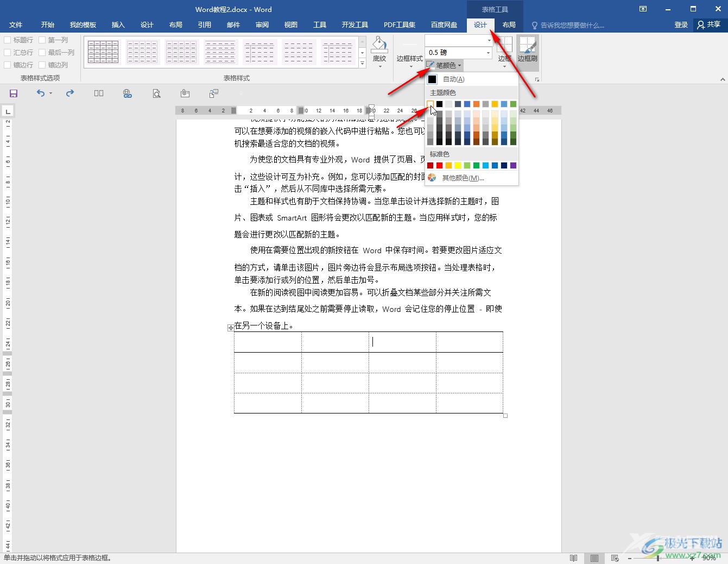
Task: Select the black theme color swatch
Action: [x=440, y=104]
